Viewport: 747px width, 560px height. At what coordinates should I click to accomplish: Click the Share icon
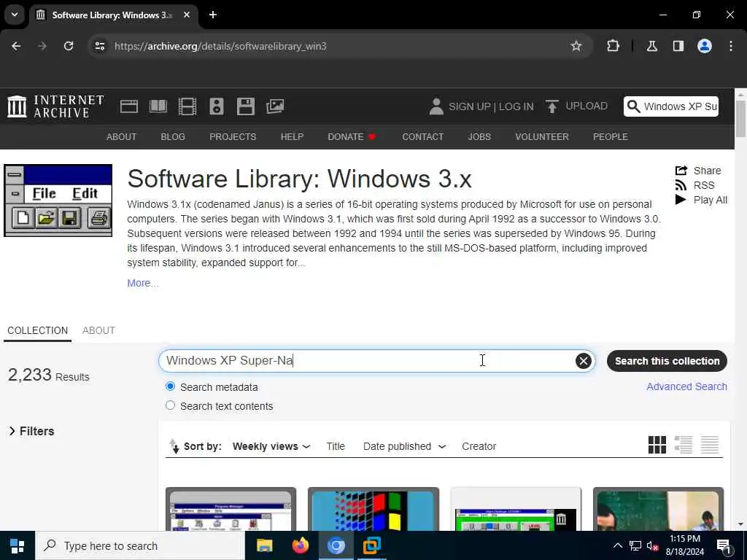681,171
